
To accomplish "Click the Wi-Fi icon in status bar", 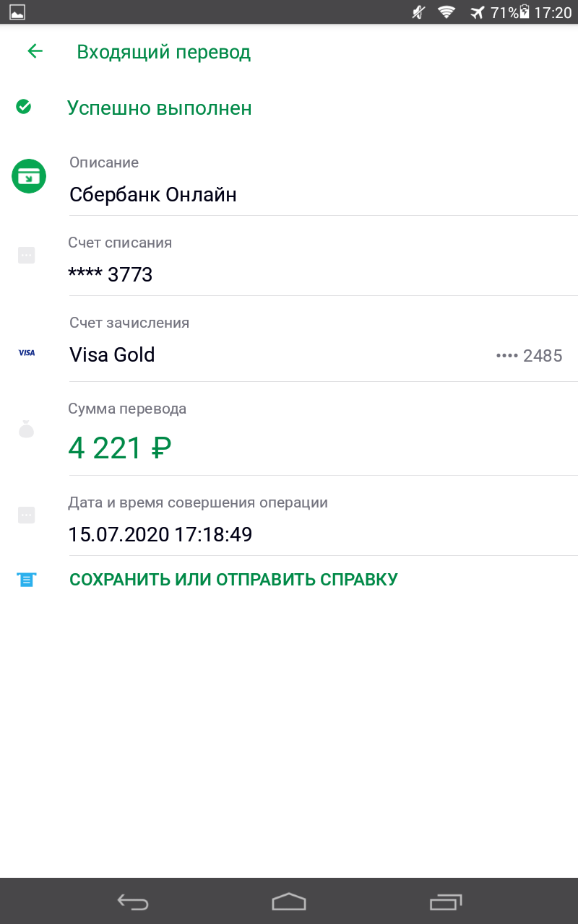I will click(x=447, y=12).
